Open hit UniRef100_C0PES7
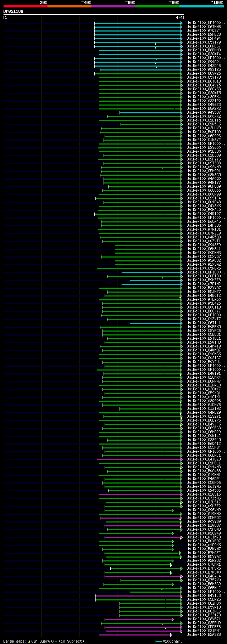This screenshot has width=227, height=644. (x=204, y=46)
